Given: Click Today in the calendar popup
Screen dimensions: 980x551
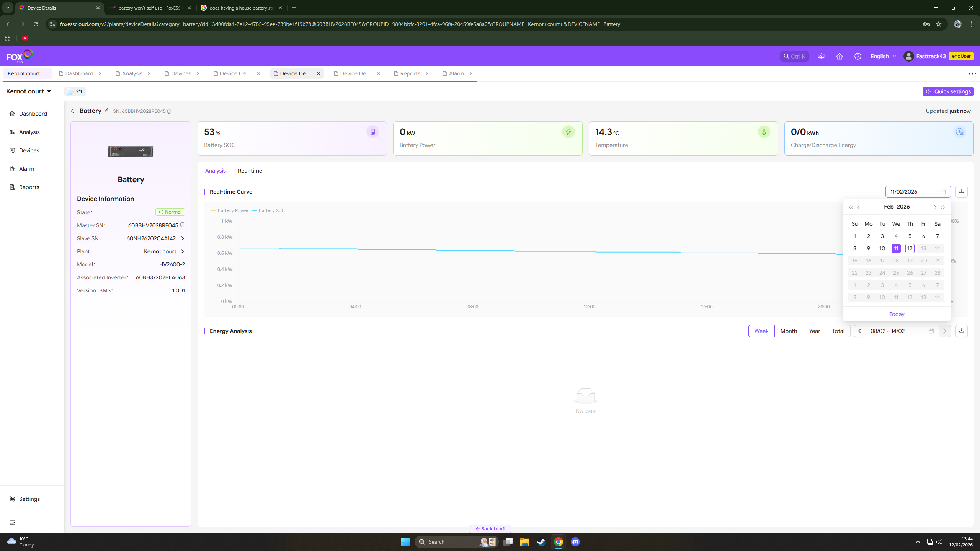Looking at the screenshot, I should 897,314.
